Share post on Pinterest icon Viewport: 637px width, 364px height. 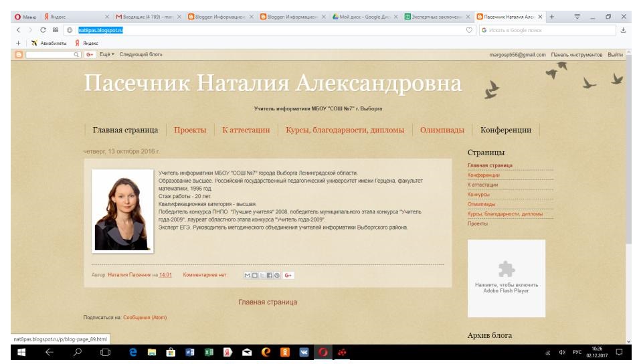276,276
